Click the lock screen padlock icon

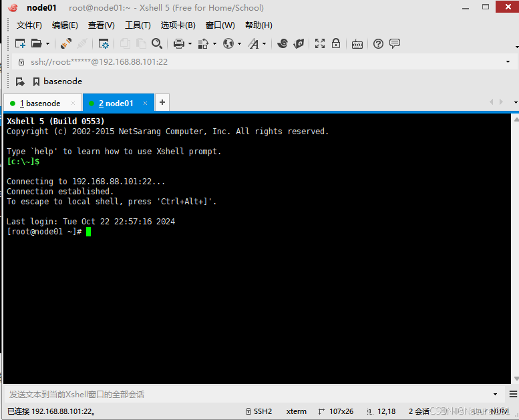tap(336, 43)
